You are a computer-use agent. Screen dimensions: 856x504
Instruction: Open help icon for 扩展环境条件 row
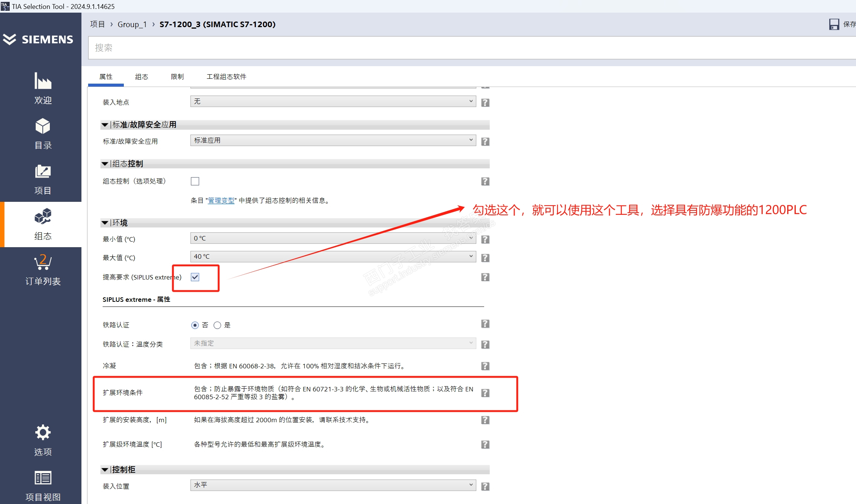[x=485, y=393]
